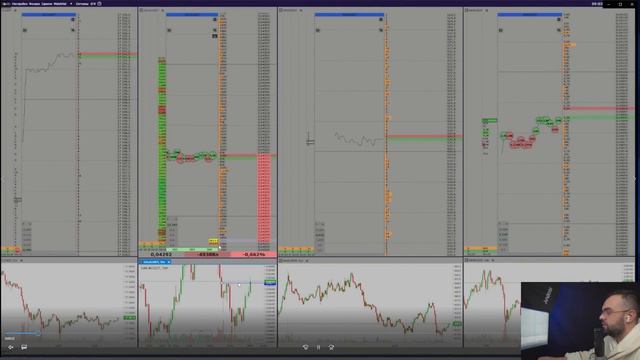The width and height of the screenshot is (640, 360).
Task: Click the upper-right square icon in third panel
Action: pos(381,19)
